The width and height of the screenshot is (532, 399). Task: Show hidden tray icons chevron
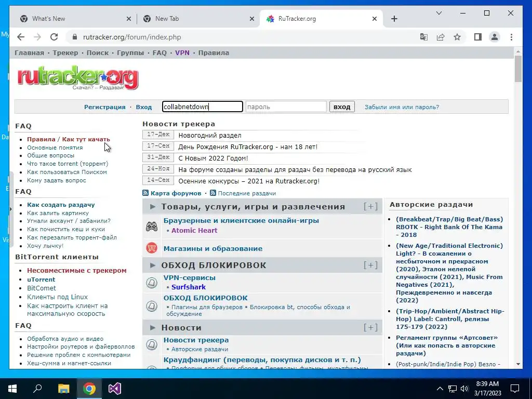440,389
